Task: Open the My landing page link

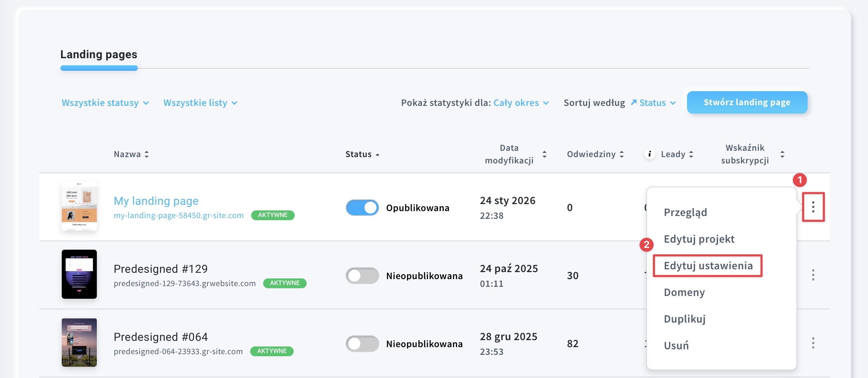Action: (x=156, y=201)
